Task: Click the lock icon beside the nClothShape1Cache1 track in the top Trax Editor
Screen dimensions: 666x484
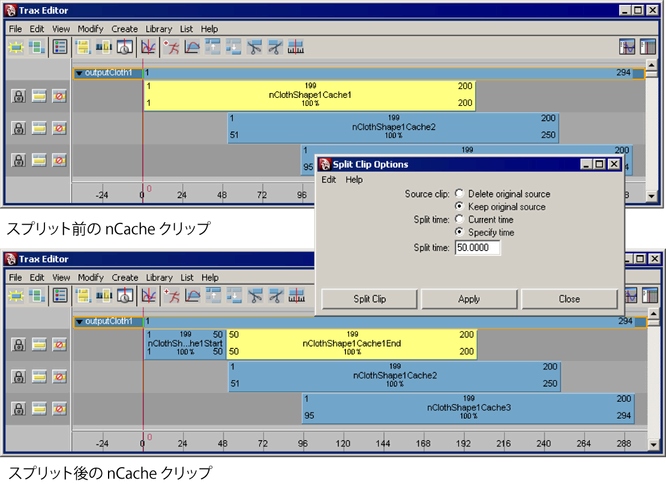Action: click(19, 95)
